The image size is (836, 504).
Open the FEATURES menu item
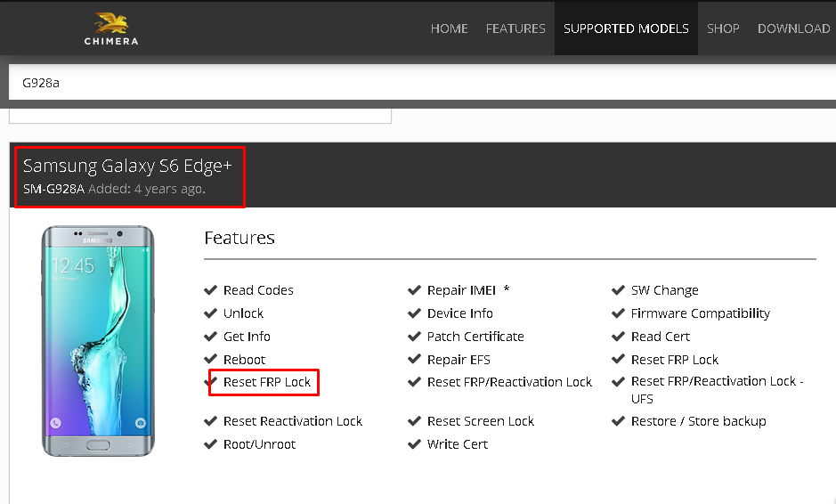tap(515, 28)
